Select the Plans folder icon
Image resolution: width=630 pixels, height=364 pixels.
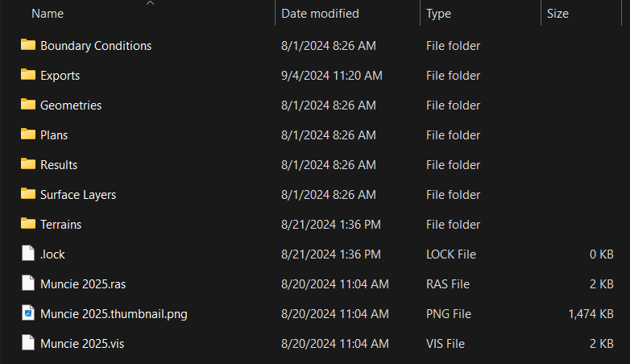click(28, 134)
